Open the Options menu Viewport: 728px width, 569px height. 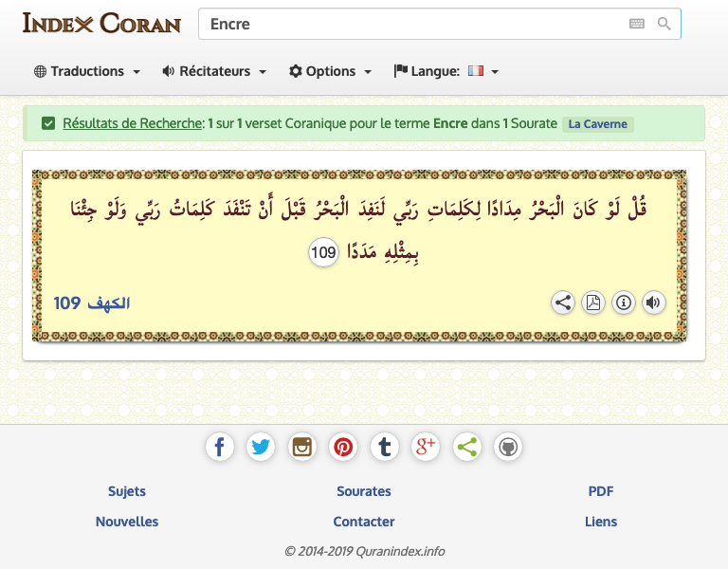click(330, 71)
